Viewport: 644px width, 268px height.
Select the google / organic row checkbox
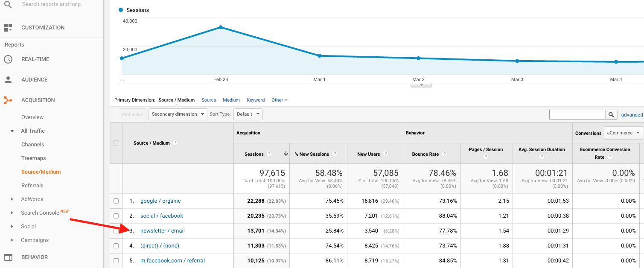point(116,201)
